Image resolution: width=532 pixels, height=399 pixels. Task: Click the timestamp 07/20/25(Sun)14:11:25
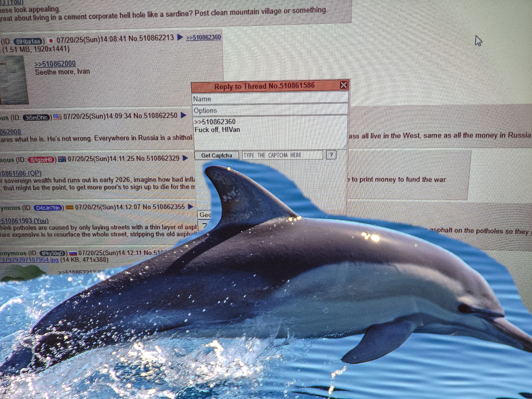pos(101,159)
